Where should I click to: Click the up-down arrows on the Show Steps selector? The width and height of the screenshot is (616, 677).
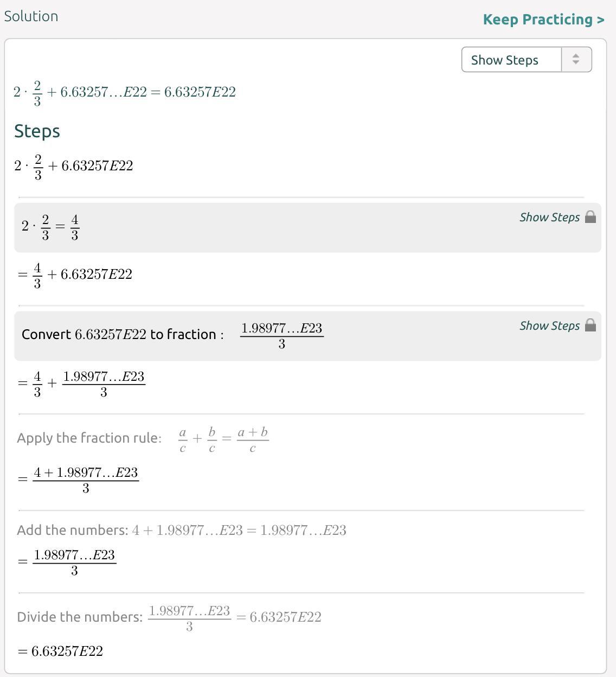click(576, 60)
